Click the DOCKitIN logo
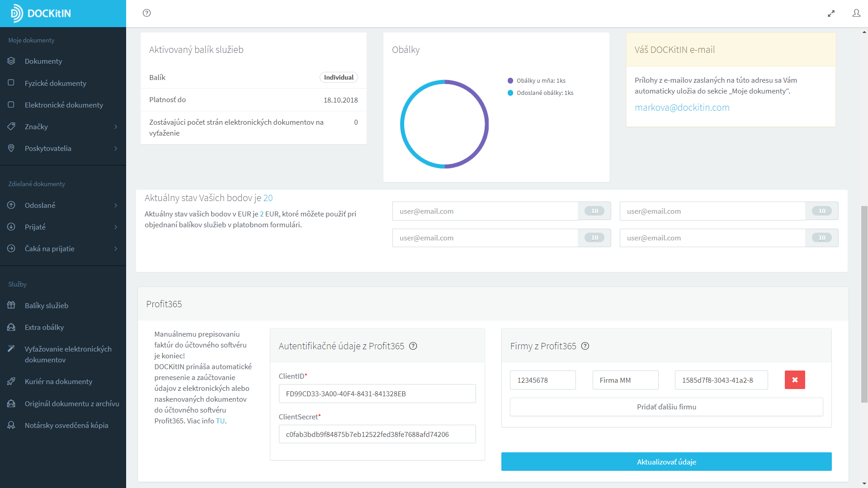 42,14
